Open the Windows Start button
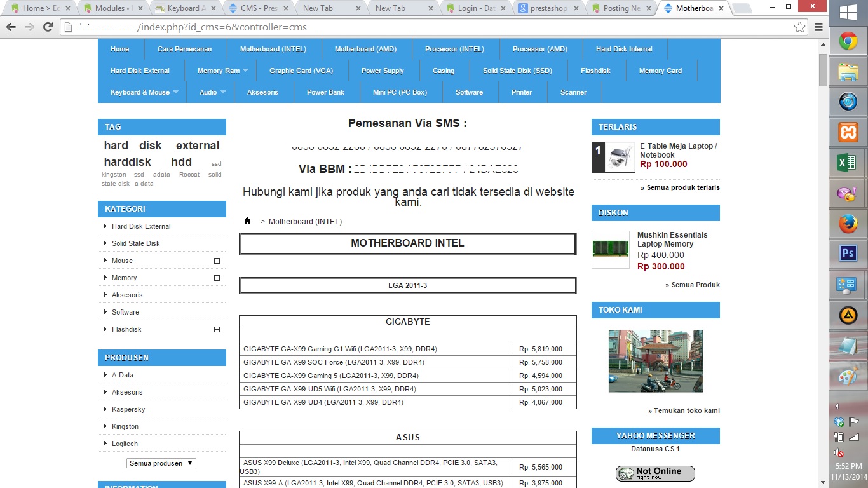Viewport: 868px width, 488px height. click(x=848, y=12)
